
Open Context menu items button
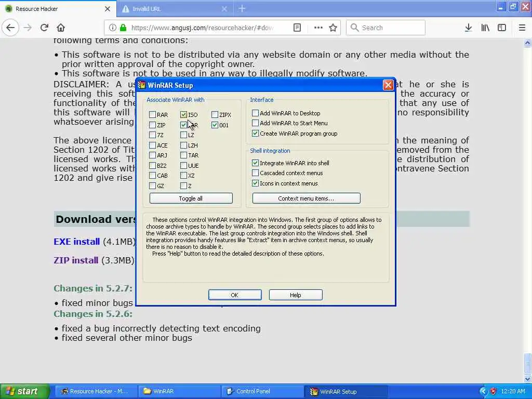pyautogui.click(x=307, y=198)
